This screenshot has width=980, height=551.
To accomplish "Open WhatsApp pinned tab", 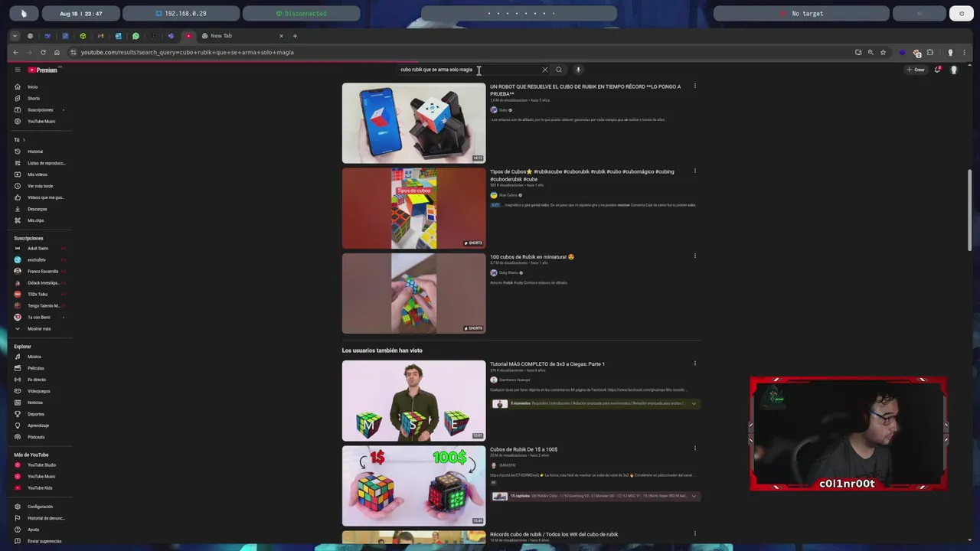I will (x=136, y=36).
